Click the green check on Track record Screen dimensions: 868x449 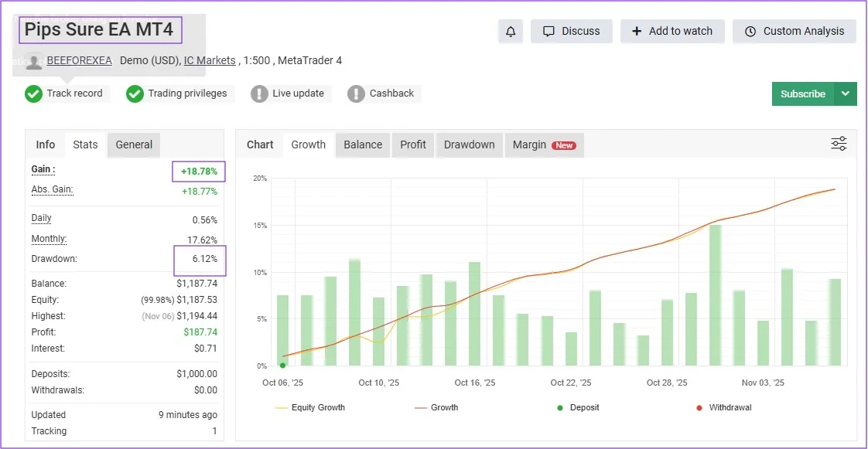(x=33, y=94)
